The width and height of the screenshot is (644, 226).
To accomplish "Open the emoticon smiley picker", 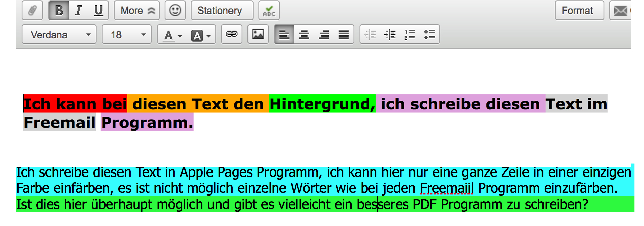I will [175, 11].
